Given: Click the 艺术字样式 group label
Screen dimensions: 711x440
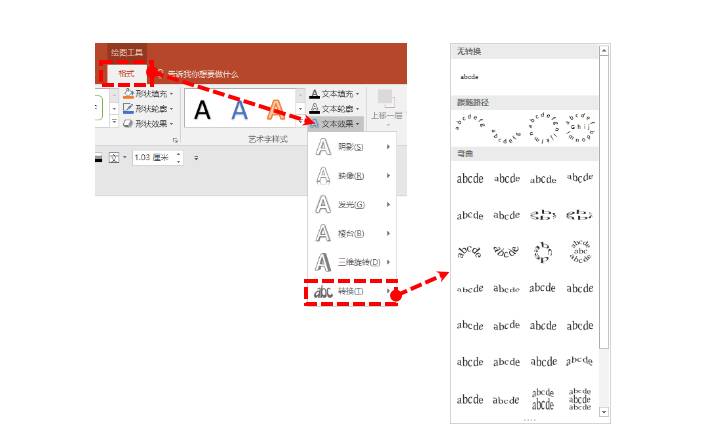Looking at the screenshot, I should tap(268, 139).
